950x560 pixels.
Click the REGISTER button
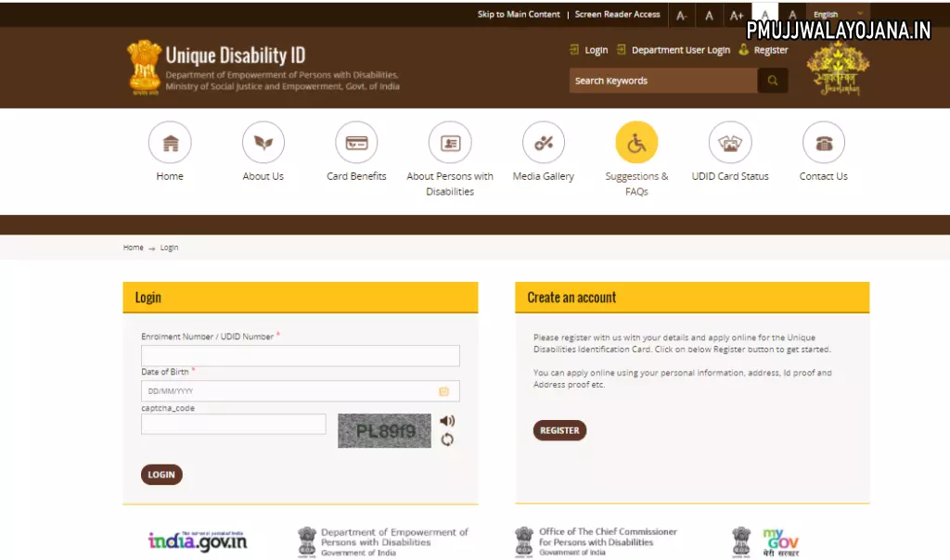pos(559,430)
